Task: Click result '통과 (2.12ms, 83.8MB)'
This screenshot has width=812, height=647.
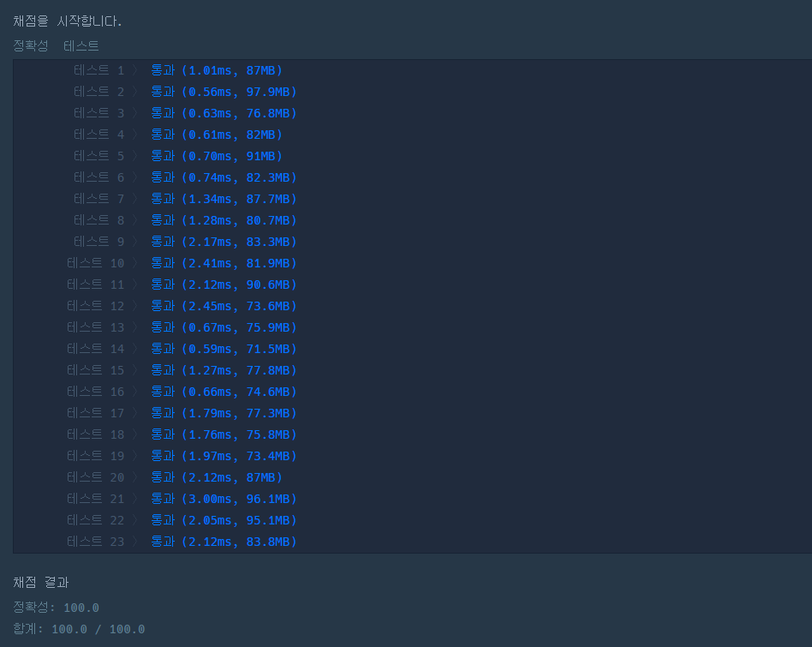Action: pos(224,542)
